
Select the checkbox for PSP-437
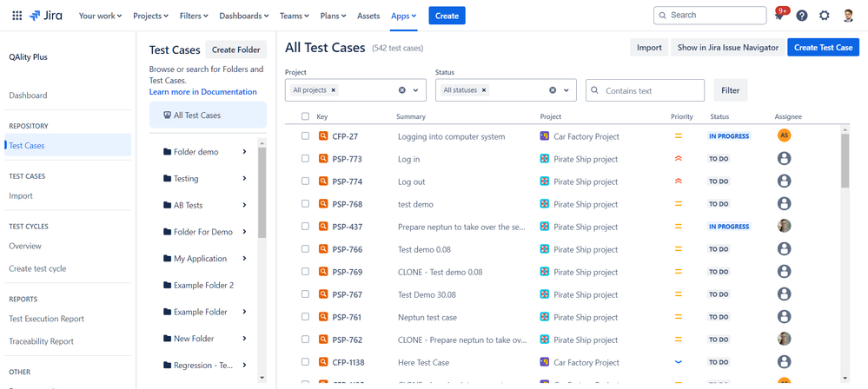click(305, 227)
